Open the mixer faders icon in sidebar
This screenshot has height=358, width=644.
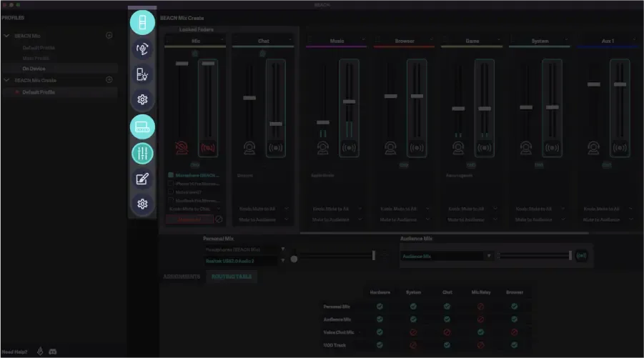(142, 153)
